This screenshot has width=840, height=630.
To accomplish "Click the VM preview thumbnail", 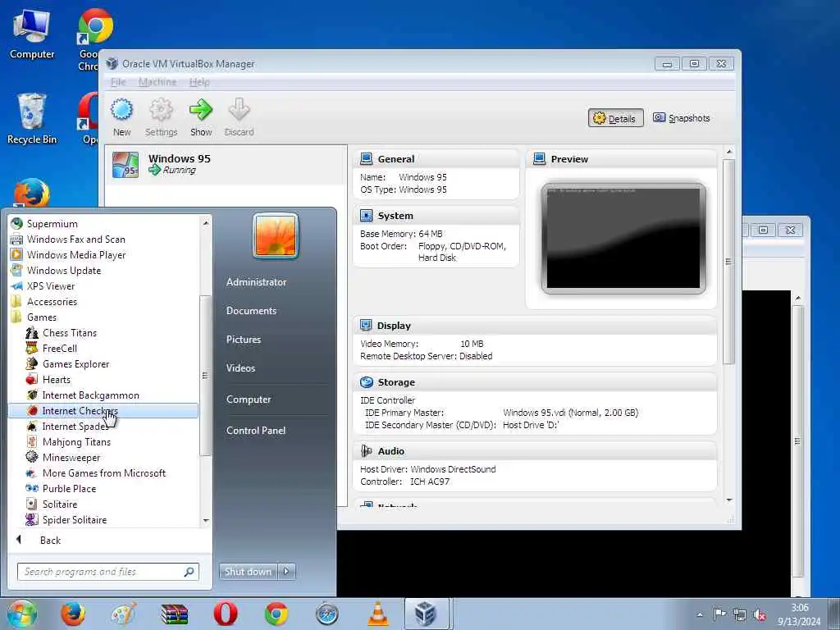I will pos(623,239).
